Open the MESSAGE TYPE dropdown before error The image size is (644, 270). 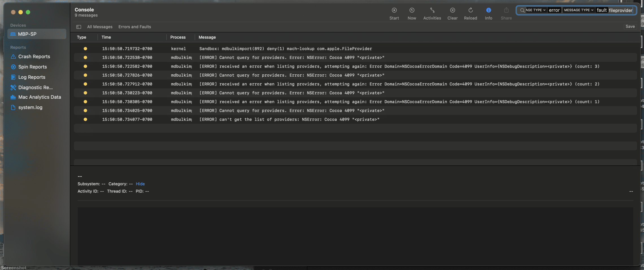(x=536, y=10)
